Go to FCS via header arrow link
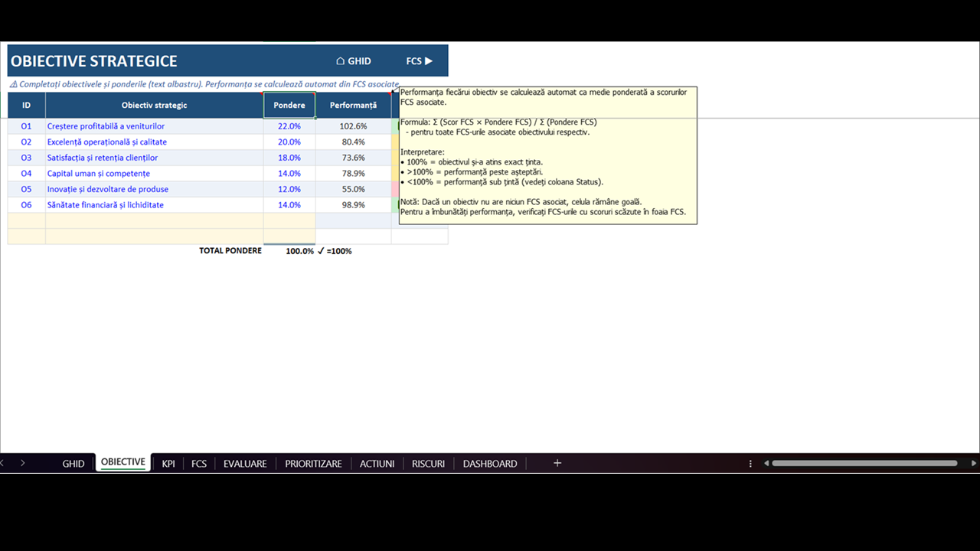Viewport: 980px width, 551px height. click(x=420, y=61)
